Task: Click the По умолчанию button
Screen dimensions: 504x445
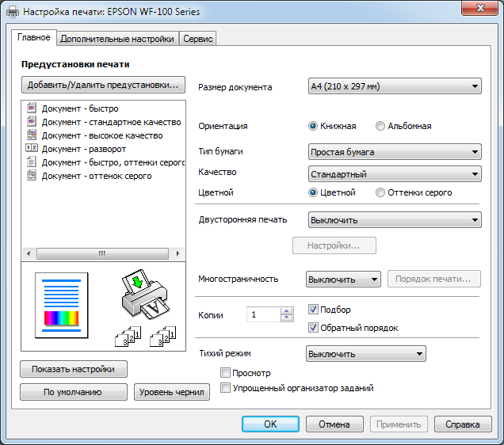Action: (74, 392)
